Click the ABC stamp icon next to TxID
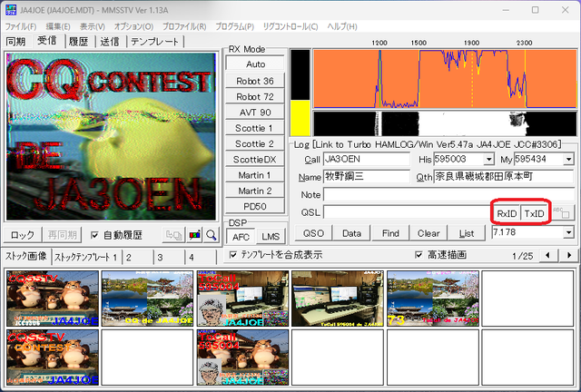The width and height of the screenshot is (581, 392). point(563,213)
